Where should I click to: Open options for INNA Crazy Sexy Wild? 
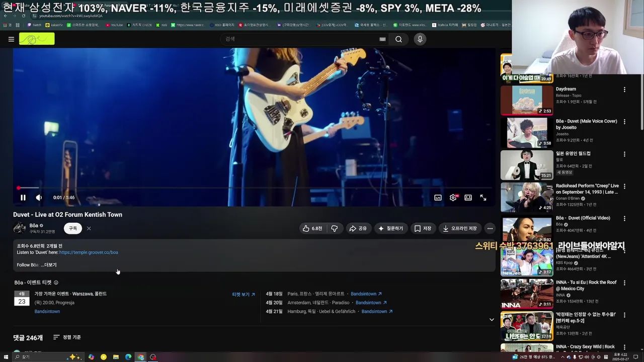(x=624, y=347)
